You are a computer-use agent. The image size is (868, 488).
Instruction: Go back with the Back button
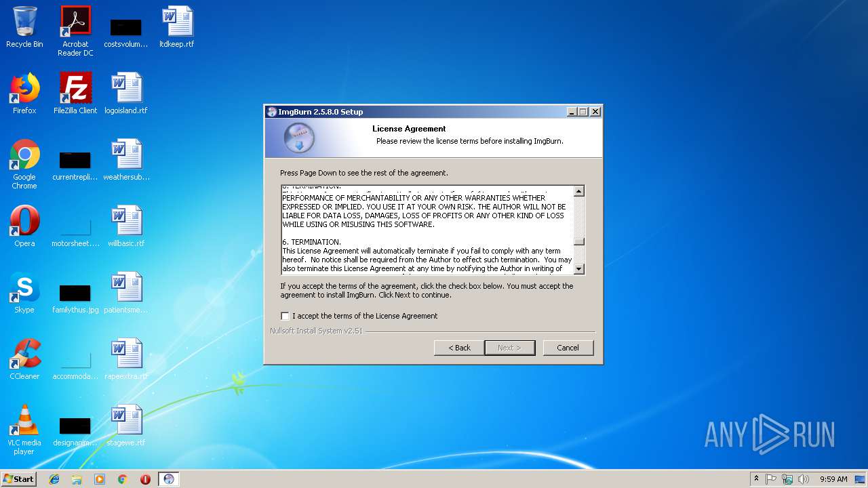click(x=459, y=348)
